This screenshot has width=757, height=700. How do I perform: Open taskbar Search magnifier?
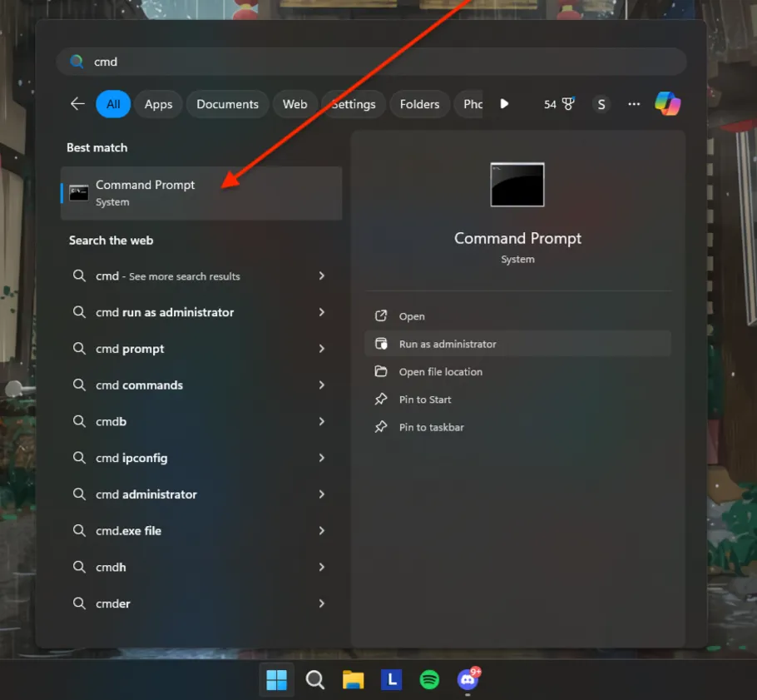coord(314,680)
